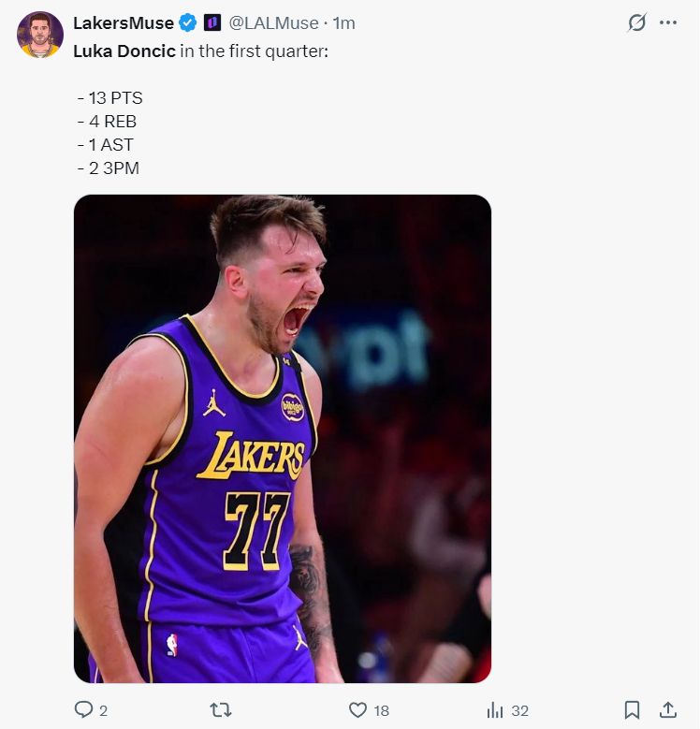
Task: Click the bold Luka Doncic name text
Action: tap(124, 51)
